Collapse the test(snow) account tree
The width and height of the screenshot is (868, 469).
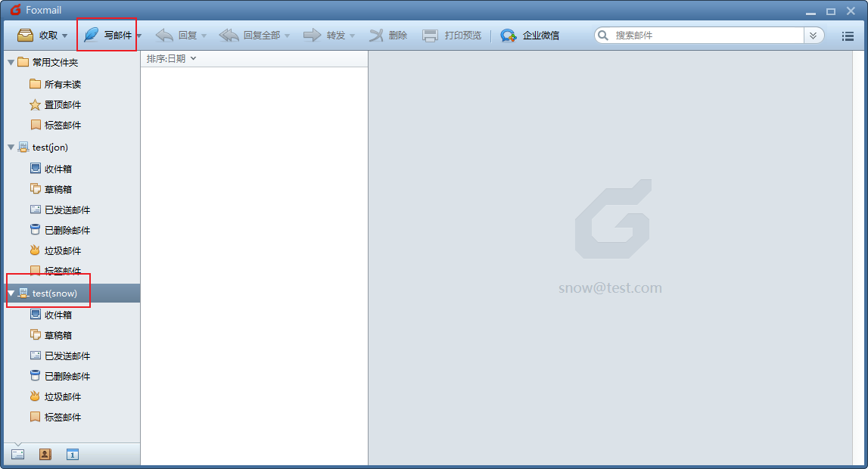tap(11, 293)
